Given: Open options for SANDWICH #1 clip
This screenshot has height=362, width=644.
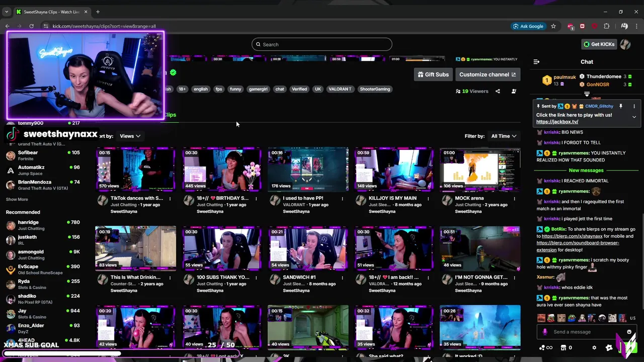Looking at the screenshot, I should 342,278.
